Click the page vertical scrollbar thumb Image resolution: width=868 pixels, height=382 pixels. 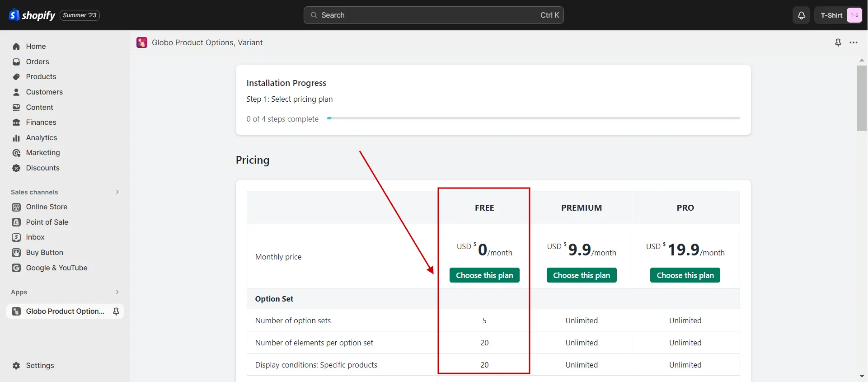[x=862, y=98]
